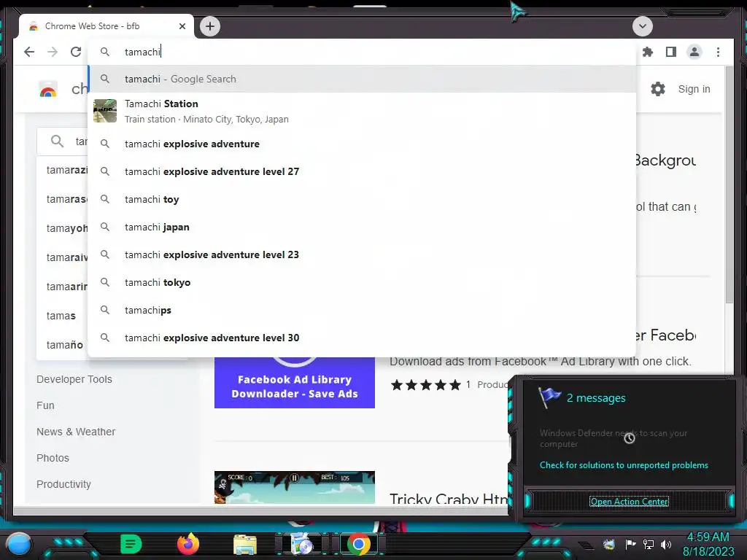Choose 'tamachi explosive adventure' suggestion
Screen dimensions: 747x560
362,144
